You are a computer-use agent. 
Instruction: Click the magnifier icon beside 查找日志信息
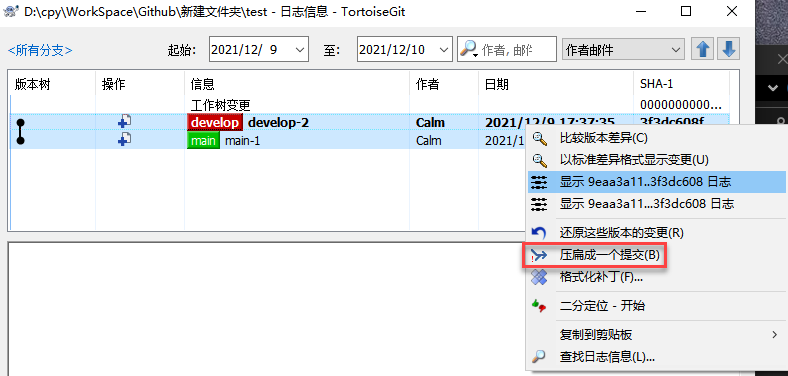click(539, 357)
